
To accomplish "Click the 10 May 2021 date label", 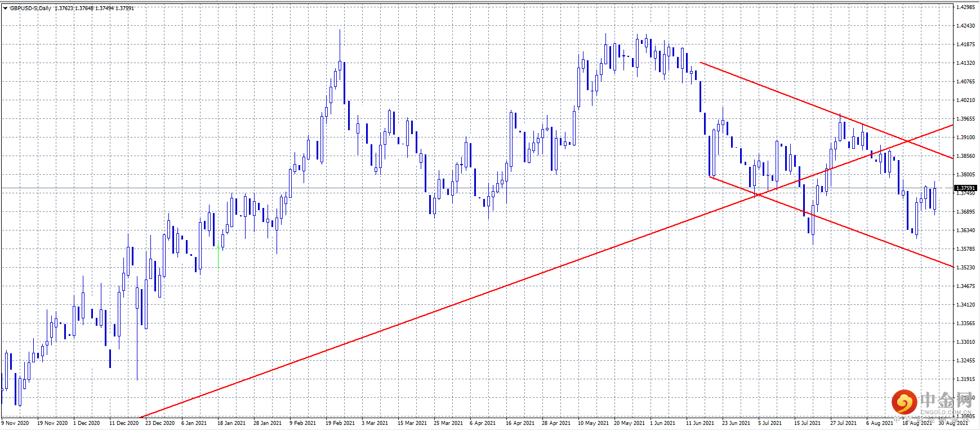I will [593, 423].
